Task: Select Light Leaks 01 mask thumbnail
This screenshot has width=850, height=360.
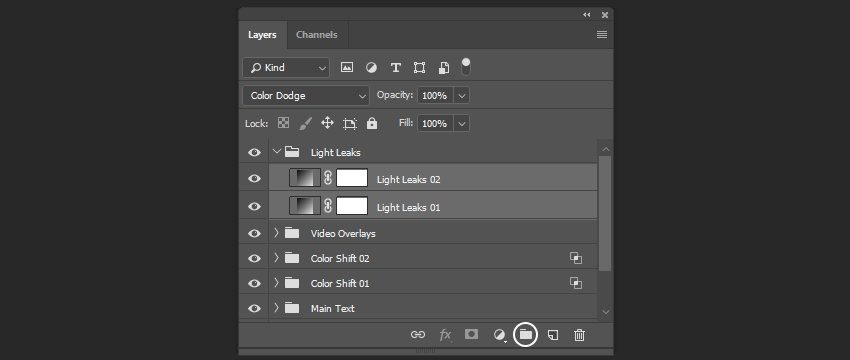Action: point(352,206)
